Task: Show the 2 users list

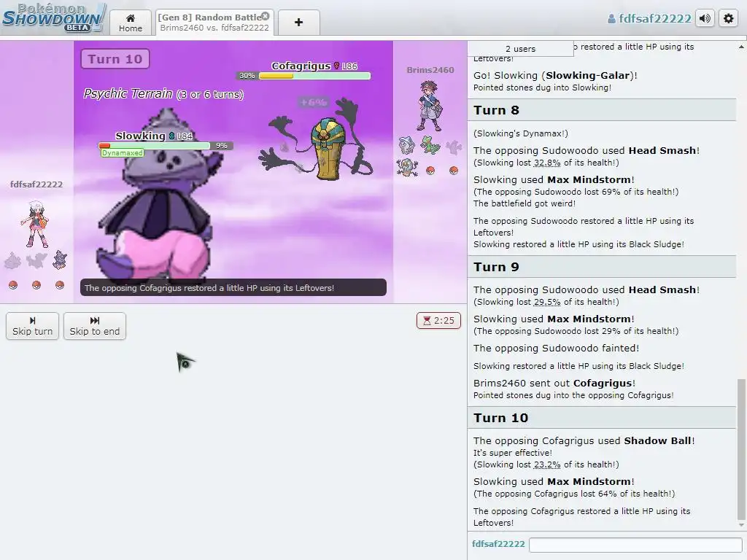Action: (x=520, y=49)
